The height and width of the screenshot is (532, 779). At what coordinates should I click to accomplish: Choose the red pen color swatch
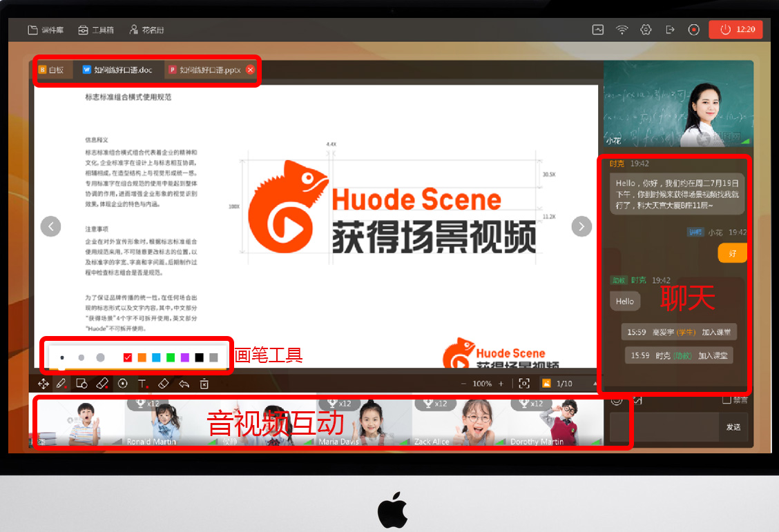tap(128, 357)
